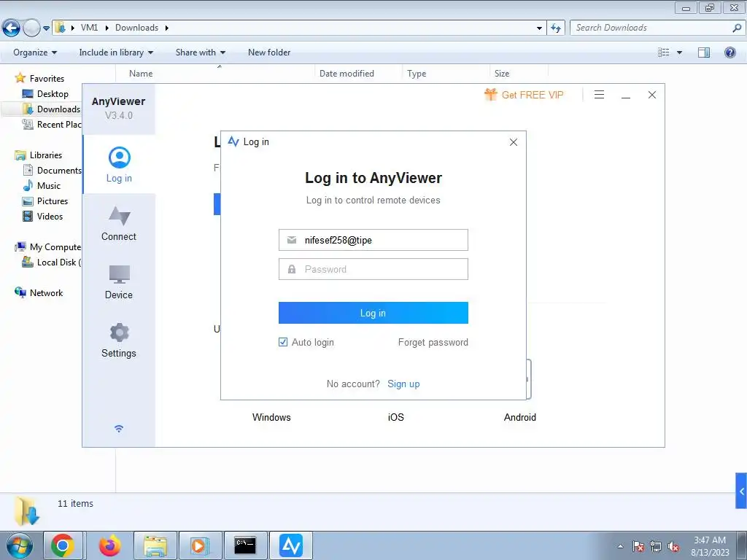747x560 pixels.
Task: Click the Sign up link
Action: point(403,384)
